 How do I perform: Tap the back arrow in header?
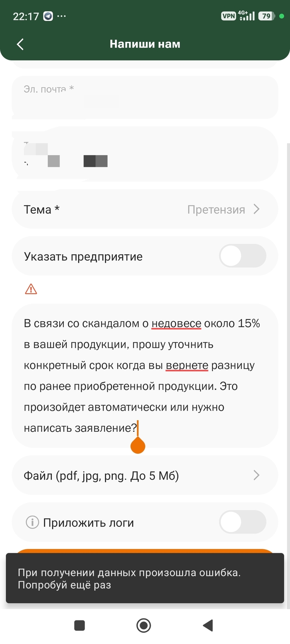20,44
